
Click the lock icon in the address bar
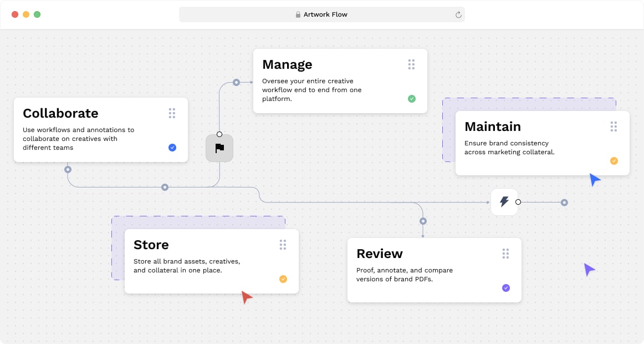298,14
